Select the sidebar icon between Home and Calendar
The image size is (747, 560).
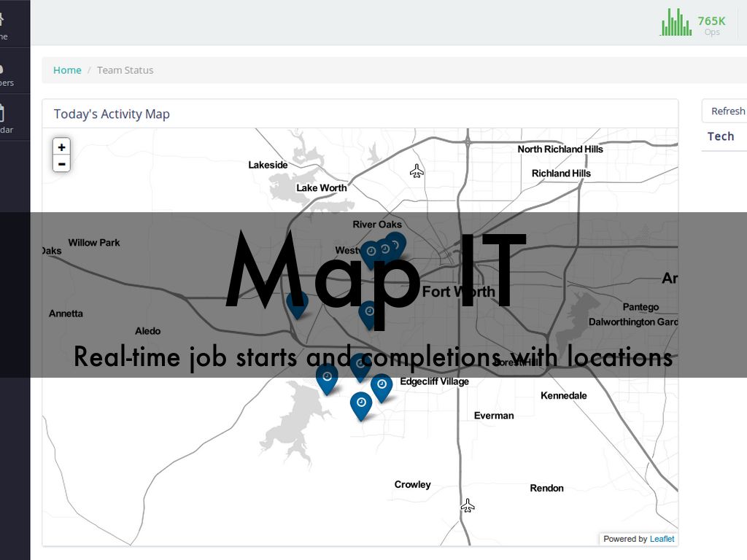(x=4, y=71)
